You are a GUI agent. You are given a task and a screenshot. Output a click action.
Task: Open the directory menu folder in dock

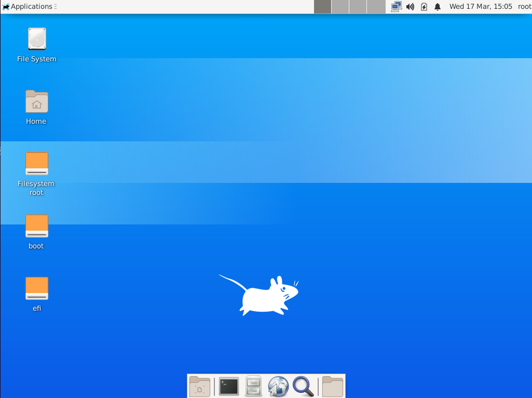(333, 387)
